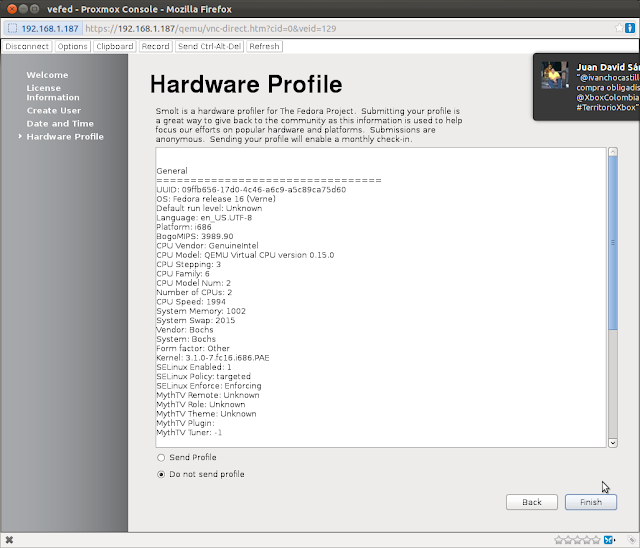
Task: Click the scroll up arrow of profile text
Action: (x=613, y=152)
